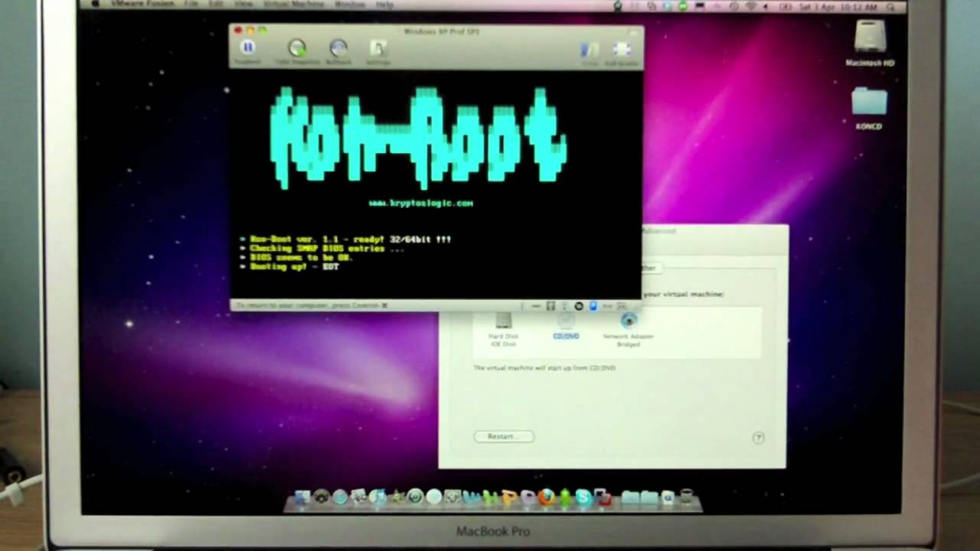Click the Finder icon in the Dock
This screenshot has height=551, width=980.
[302, 497]
